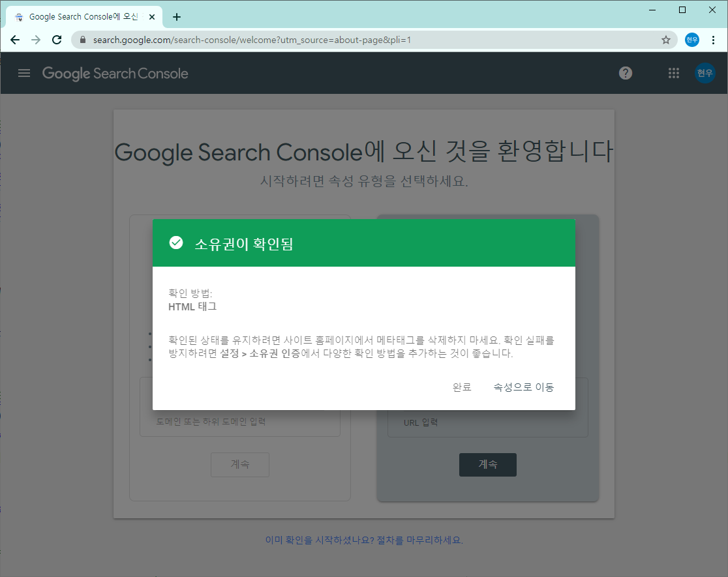The image size is (728, 577).
Task: Maximize the Chrome window
Action: pos(682,10)
